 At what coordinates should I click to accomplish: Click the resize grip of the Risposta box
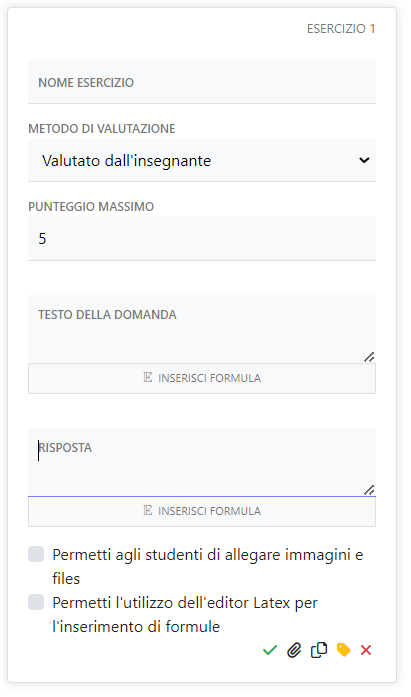[369, 489]
